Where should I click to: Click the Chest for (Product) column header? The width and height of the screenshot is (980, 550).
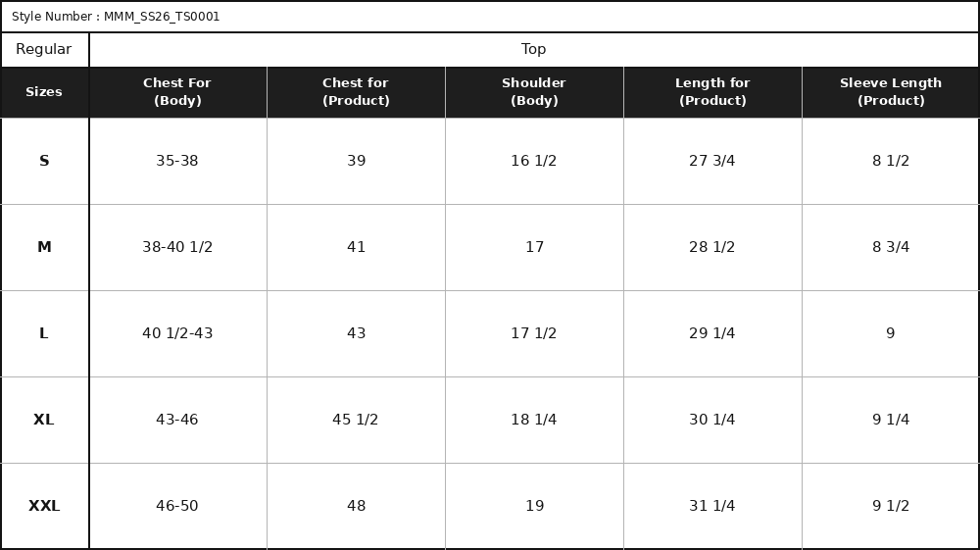tap(356, 92)
